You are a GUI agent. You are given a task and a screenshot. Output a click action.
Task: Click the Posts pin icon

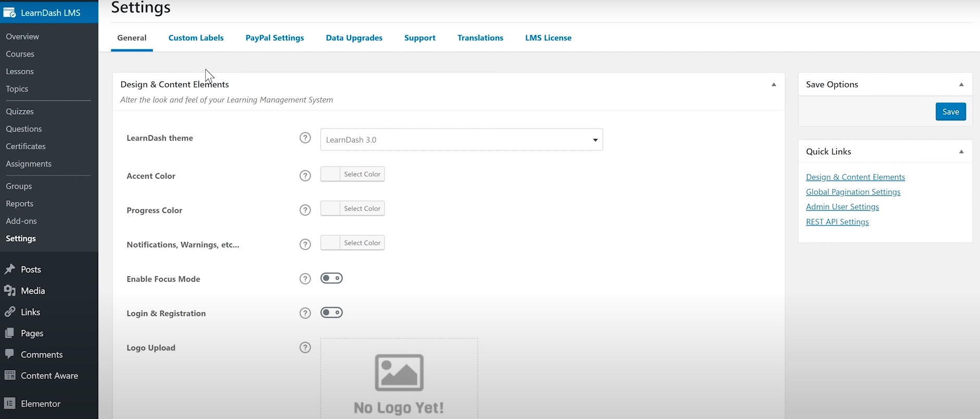[x=10, y=269]
